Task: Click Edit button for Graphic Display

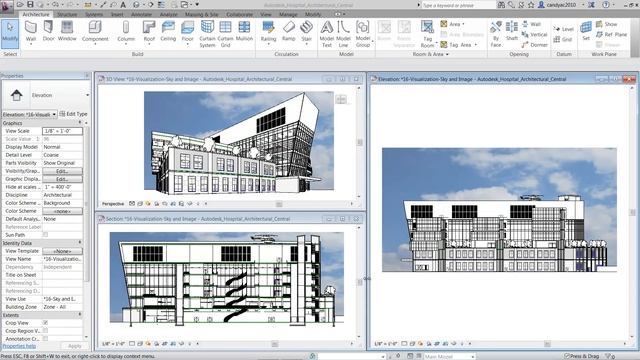Action: (x=62, y=179)
